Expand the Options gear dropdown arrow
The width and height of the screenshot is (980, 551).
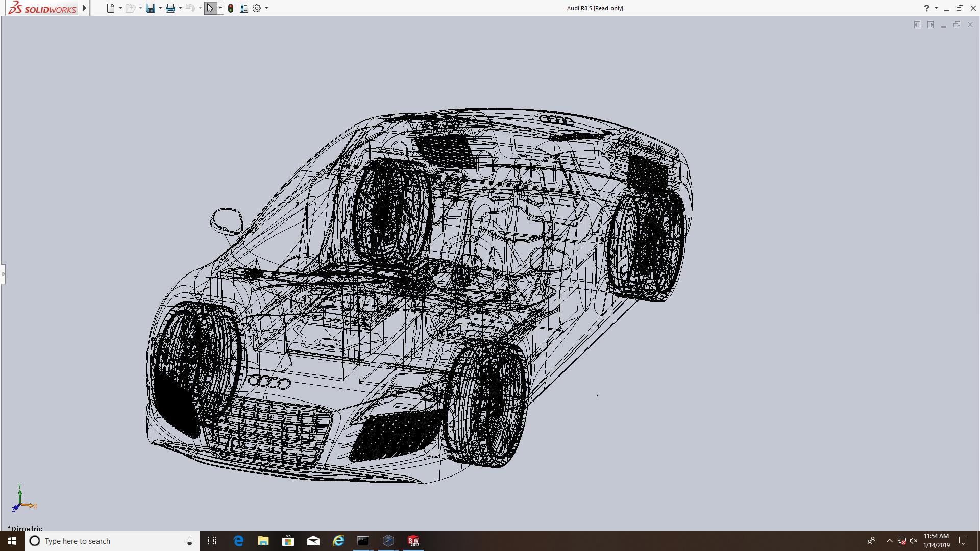[266, 8]
